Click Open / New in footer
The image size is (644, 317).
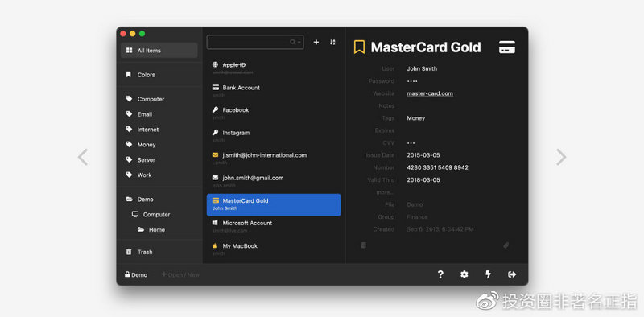pos(180,274)
